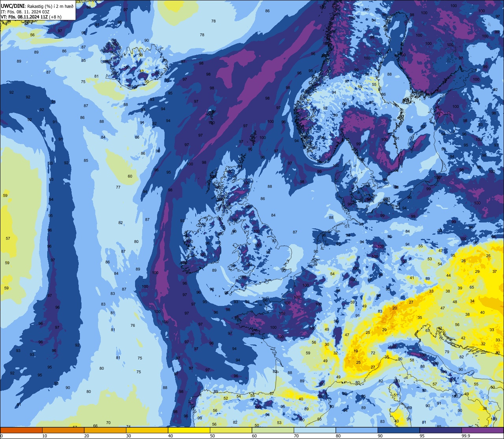Click the 60–70% pale green legend swatch
504x439 pixels.
273,430
